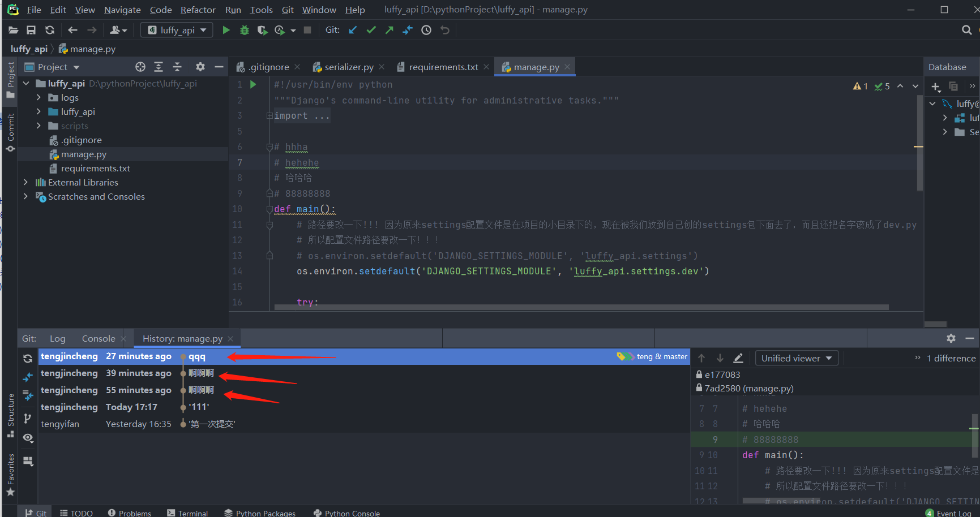Switch to the serializer.py editor tab
The width and height of the screenshot is (980, 517).
coord(349,67)
